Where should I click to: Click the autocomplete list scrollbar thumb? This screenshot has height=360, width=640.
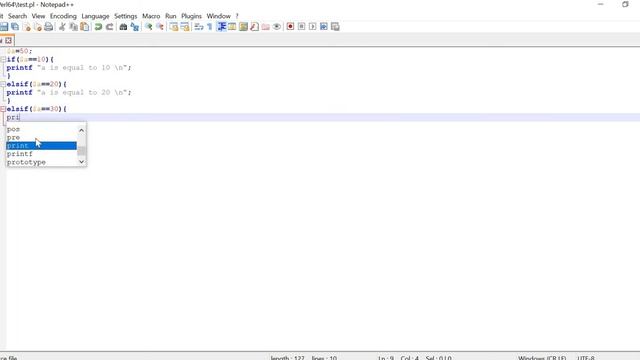coord(82,151)
